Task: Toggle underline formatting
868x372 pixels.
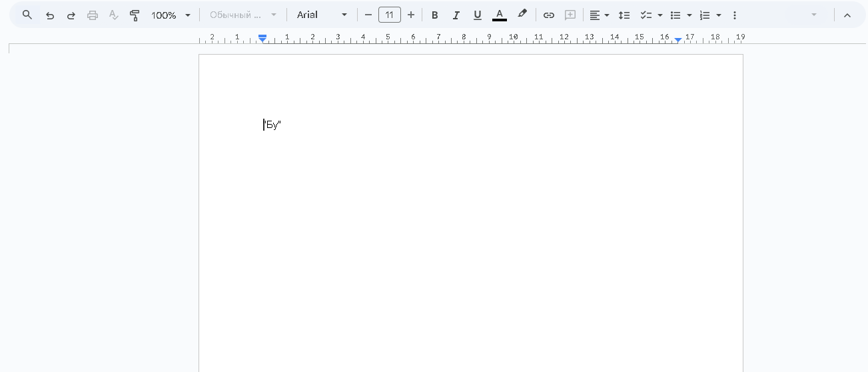Action: pos(478,15)
